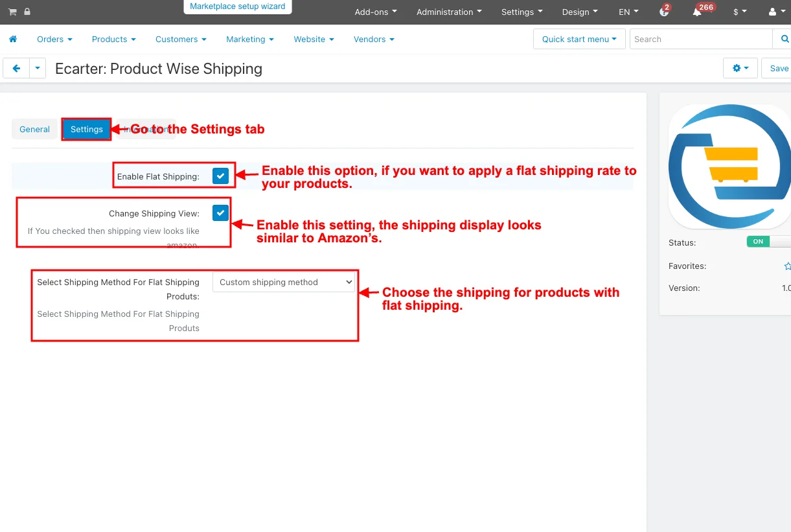791x532 pixels.
Task: Open the gear actions menu
Action: (x=740, y=68)
